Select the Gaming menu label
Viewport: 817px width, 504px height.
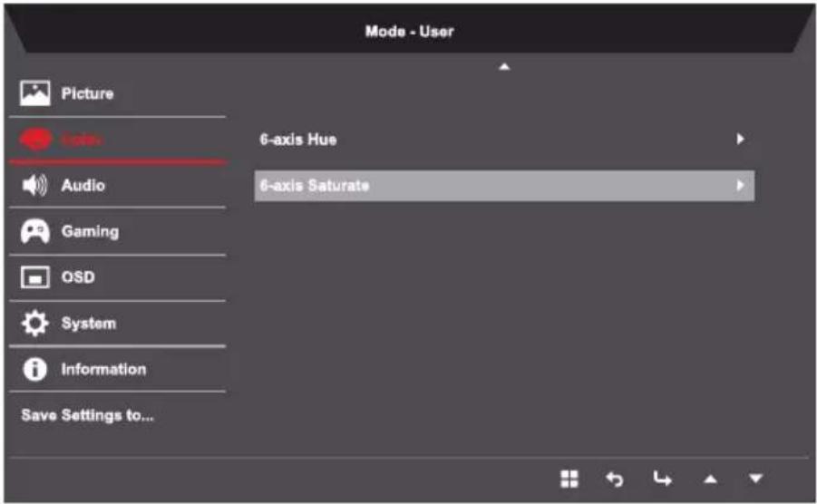(x=90, y=232)
